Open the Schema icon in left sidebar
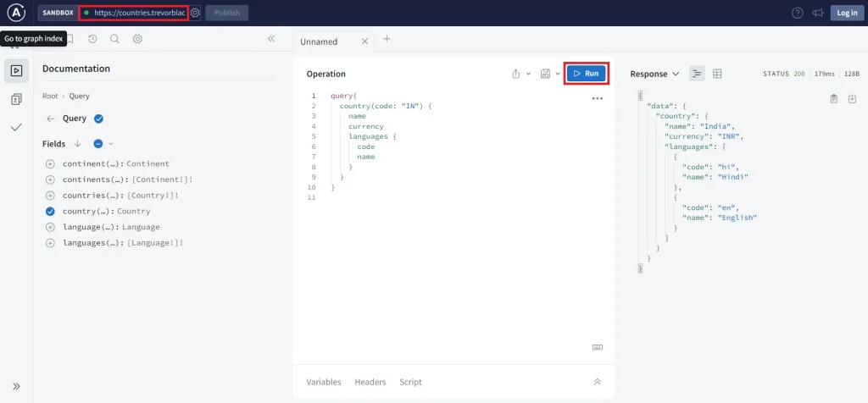 coord(17,100)
